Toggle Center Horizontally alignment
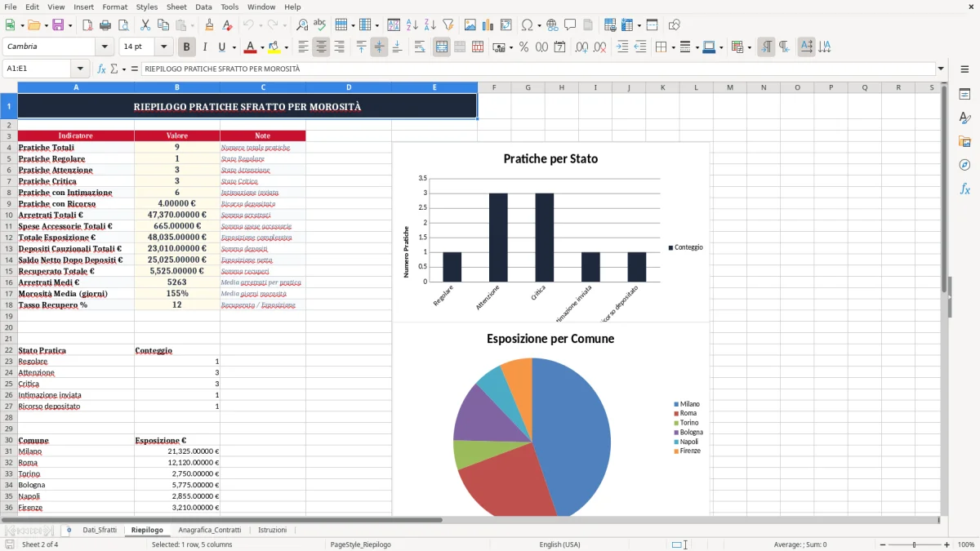This screenshot has width=980, height=551. click(x=321, y=47)
